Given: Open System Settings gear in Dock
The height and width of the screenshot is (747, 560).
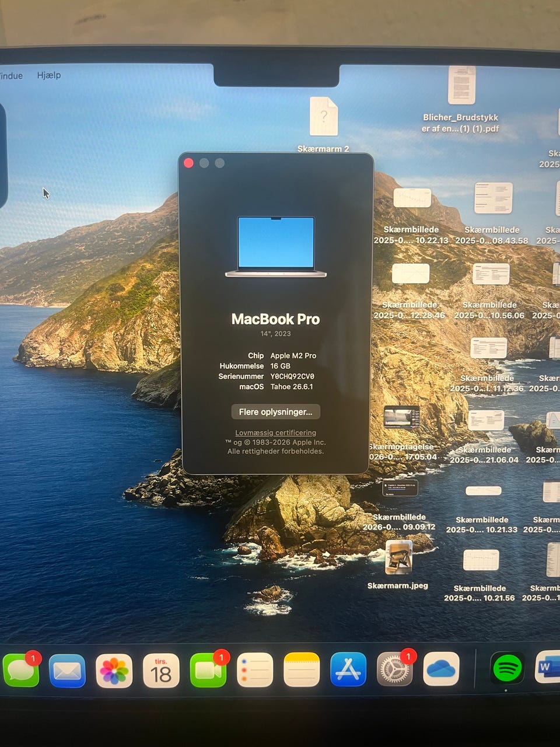Looking at the screenshot, I should [x=395, y=669].
